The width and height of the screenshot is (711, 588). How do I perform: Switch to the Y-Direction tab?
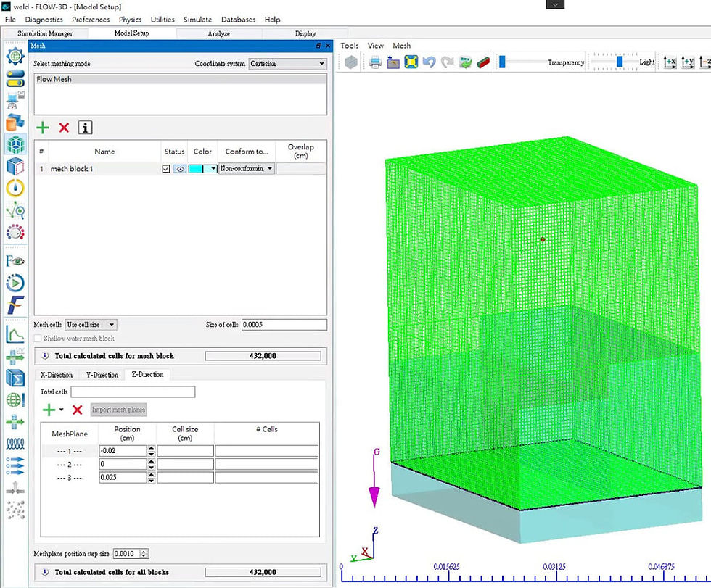click(x=102, y=375)
